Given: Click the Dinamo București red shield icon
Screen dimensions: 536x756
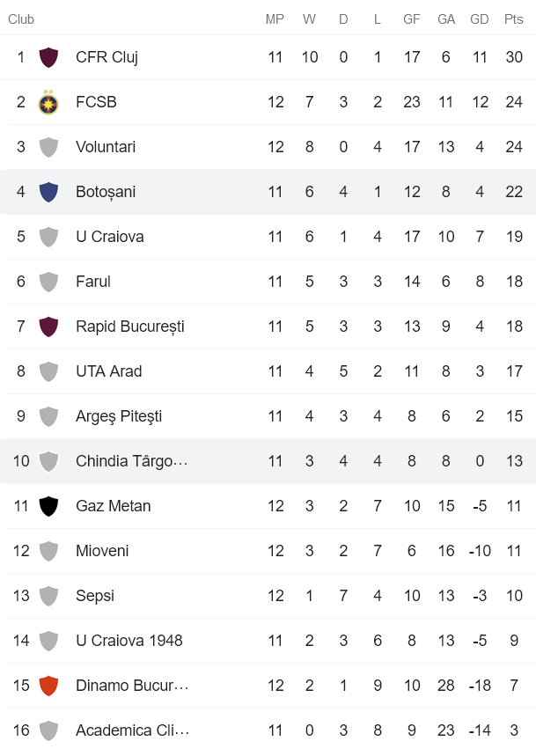Looking at the screenshot, I should 49,686.
